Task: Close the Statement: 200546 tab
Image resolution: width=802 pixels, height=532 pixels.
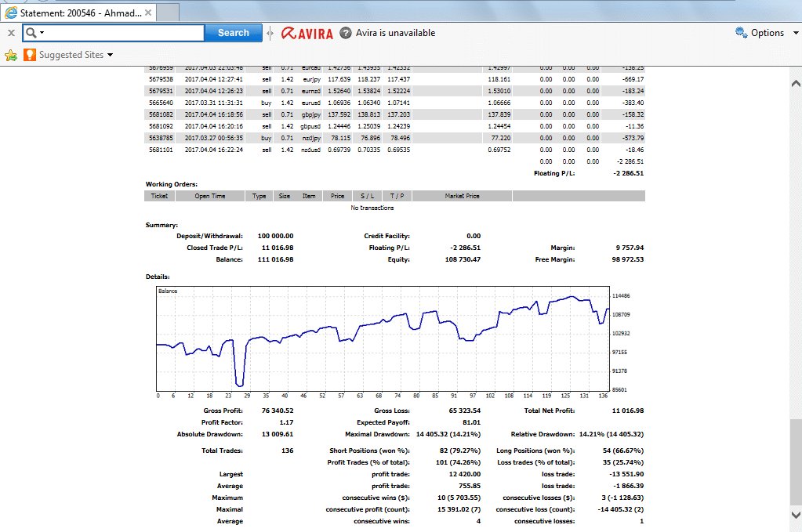Action: pos(148,13)
